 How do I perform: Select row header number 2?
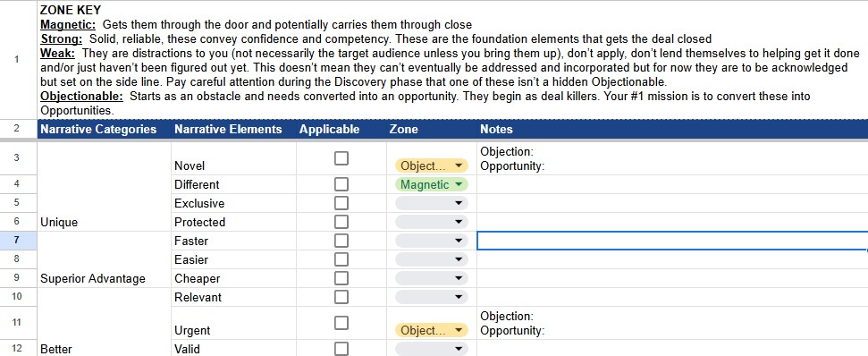pos(17,129)
